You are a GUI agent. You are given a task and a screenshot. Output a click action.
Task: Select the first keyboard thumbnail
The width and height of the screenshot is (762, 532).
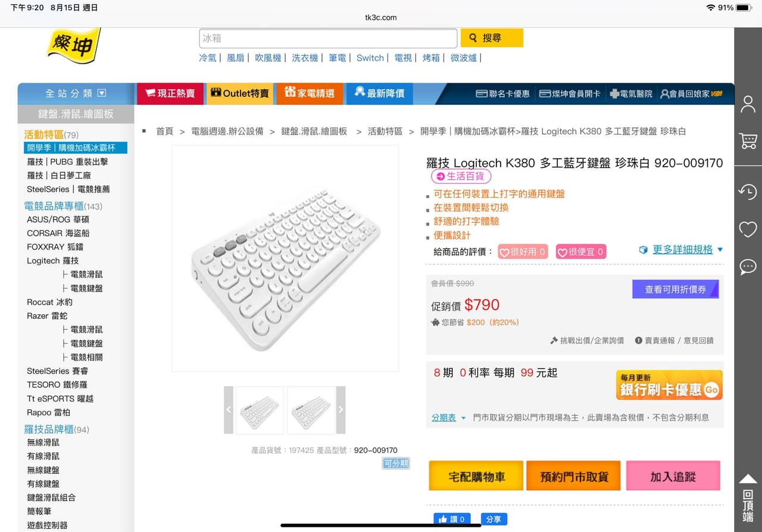260,410
